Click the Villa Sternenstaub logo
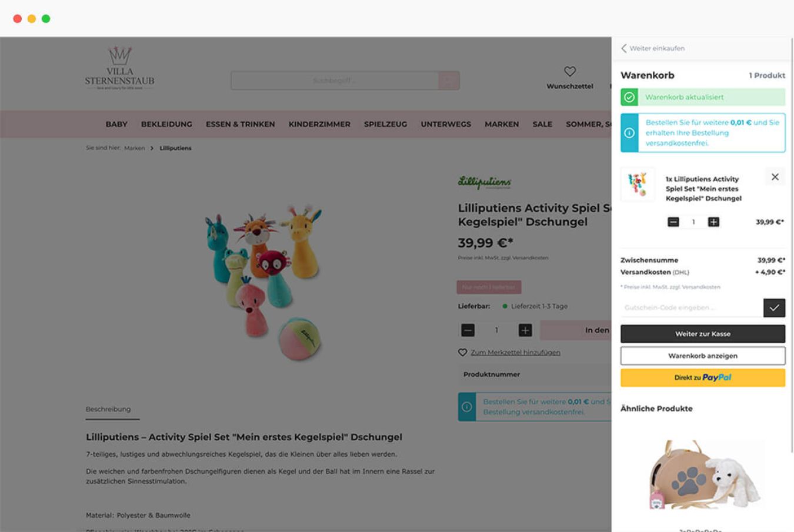The width and height of the screenshot is (794, 532). 119,68
